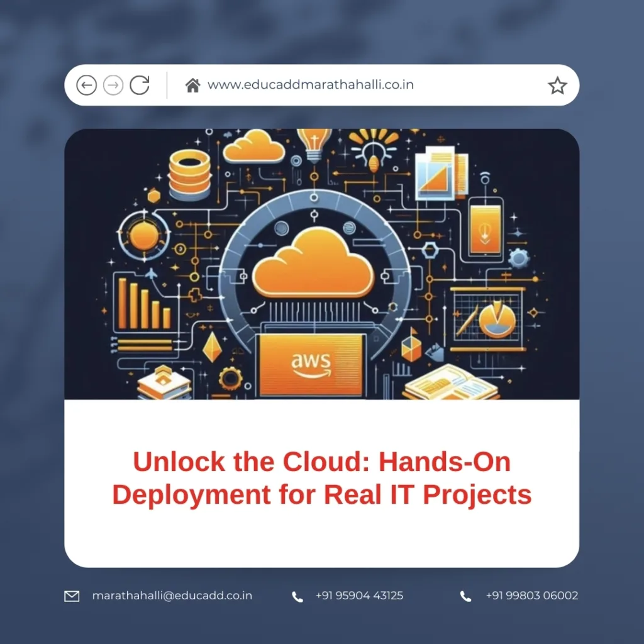Click the AWS cloud illustration image
Screen dimensions: 644x644
[322, 264]
